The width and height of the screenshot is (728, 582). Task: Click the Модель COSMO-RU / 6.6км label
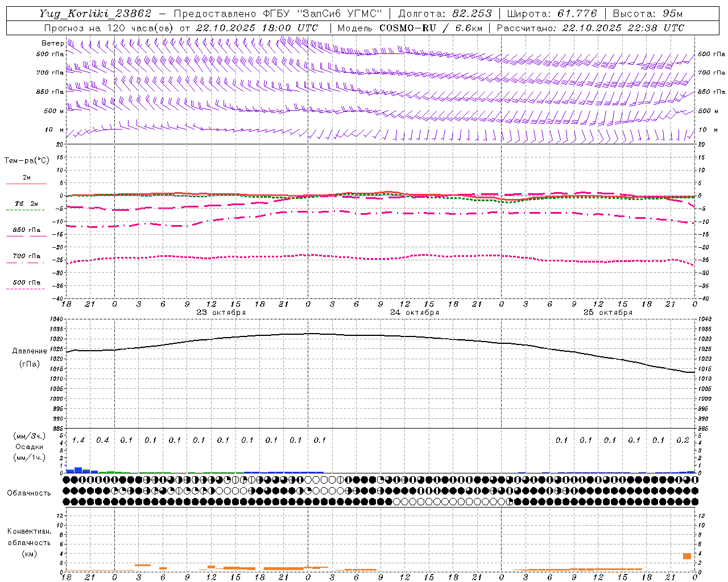pos(410,28)
